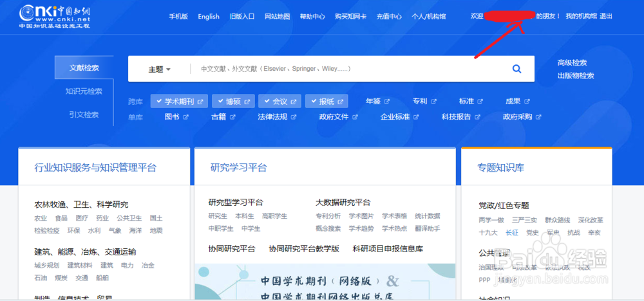Open external link icon beside 企业标准

coord(416,117)
